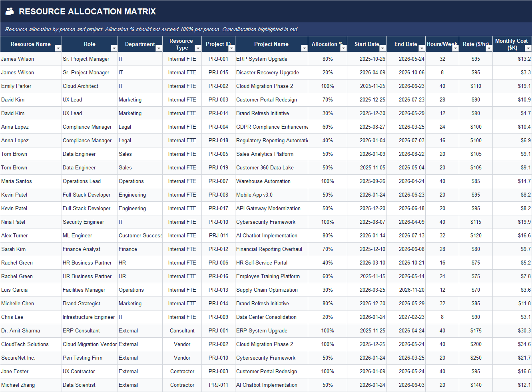The image size is (532, 392).
Task: Open the Resource Name filter icon
Action: [58, 48]
